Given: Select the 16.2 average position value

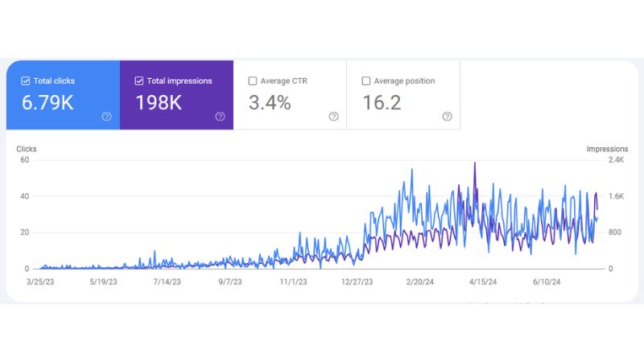Looking at the screenshot, I should pyautogui.click(x=382, y=103).
